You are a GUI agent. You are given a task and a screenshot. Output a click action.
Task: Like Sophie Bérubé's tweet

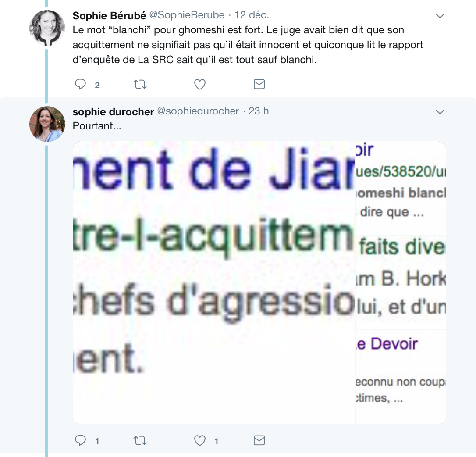pos(200,84)
